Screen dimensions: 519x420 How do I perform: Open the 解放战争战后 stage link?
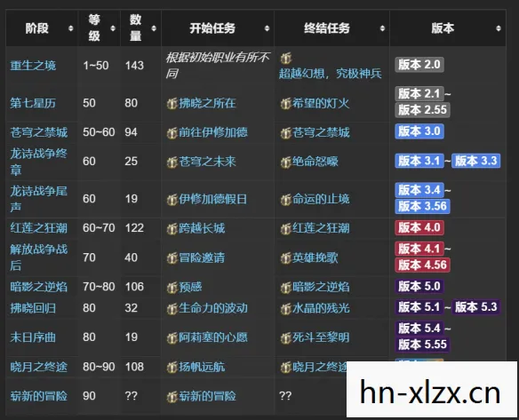point(39,258)
